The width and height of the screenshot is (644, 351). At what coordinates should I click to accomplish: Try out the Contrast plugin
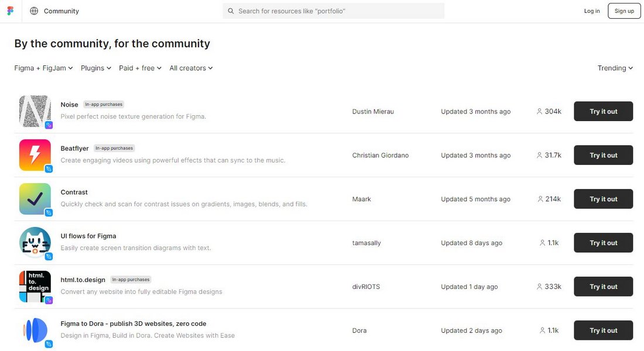click(x=604, y=199)
